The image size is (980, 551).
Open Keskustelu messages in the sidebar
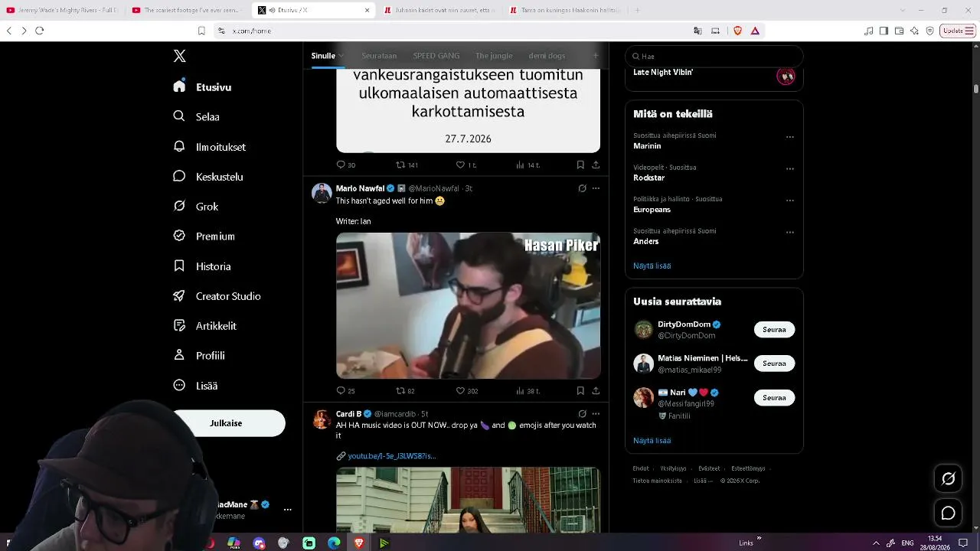208,177
